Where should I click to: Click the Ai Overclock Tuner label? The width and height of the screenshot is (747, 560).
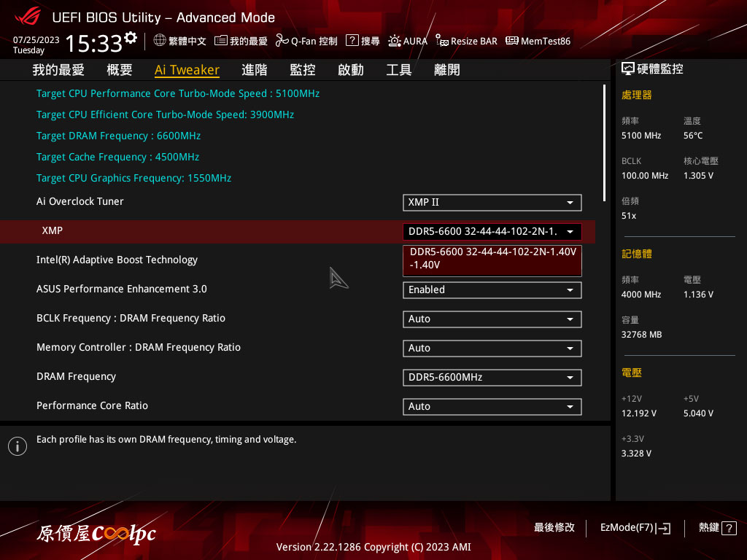(80, 201)
